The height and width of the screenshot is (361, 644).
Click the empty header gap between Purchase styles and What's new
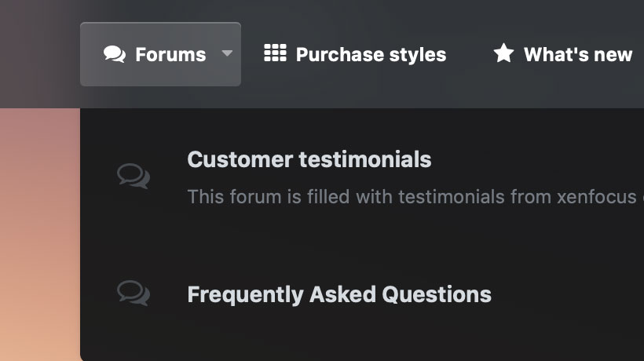[470, 54]
